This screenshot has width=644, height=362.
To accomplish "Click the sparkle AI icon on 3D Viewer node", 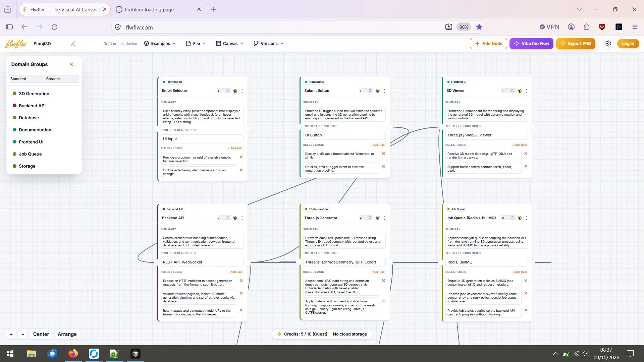I will (520, 91).
